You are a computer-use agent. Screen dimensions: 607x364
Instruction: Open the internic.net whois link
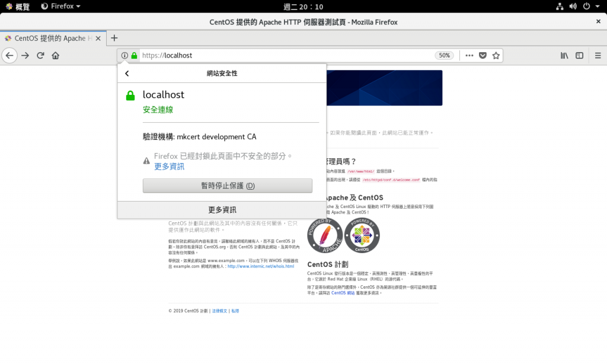point(261,266)
